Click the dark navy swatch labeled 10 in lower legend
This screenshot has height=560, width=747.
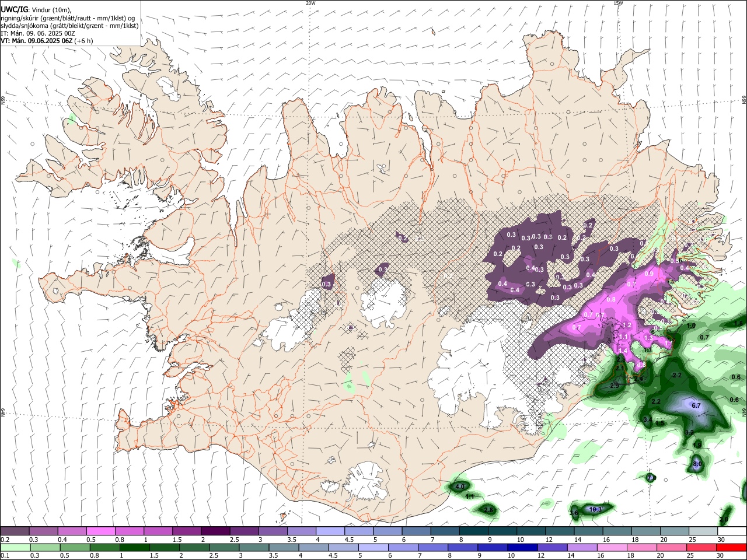click(x=521, y=547)
